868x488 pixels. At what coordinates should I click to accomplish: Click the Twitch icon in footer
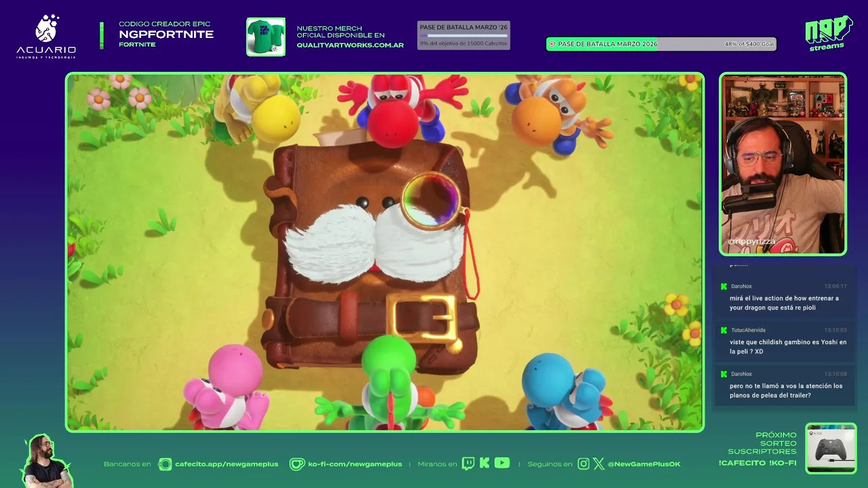[468, 464]
